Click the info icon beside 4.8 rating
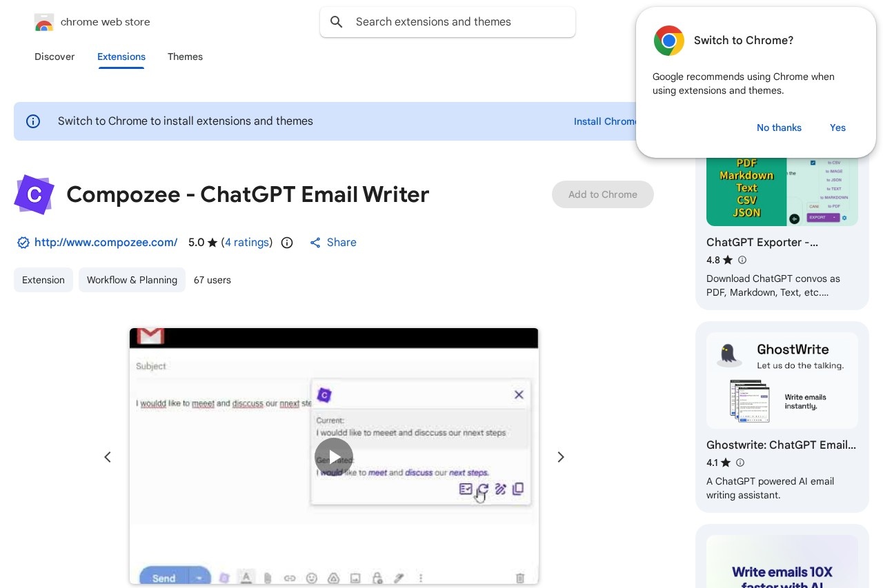This screenshot has height=588, width=883. 742,260
